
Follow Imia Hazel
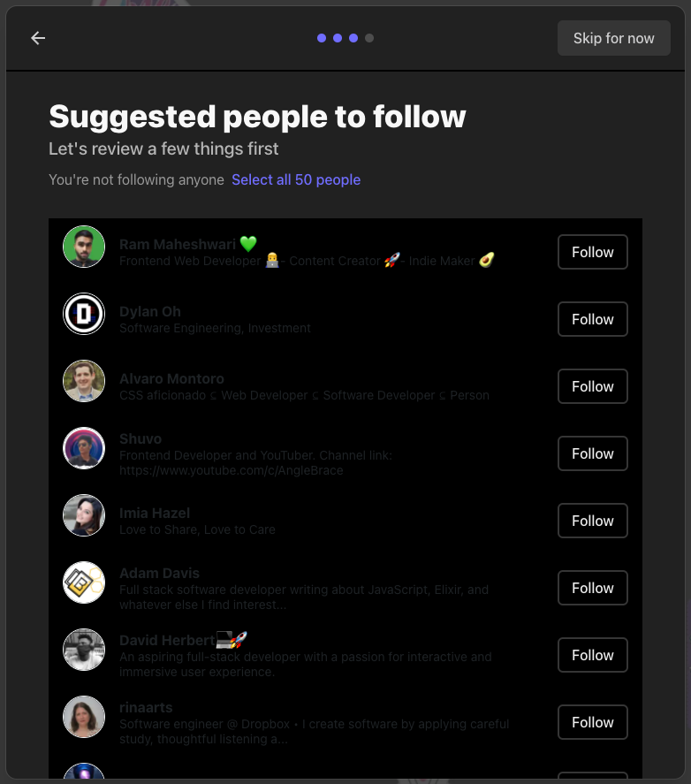tap(592, 521)
